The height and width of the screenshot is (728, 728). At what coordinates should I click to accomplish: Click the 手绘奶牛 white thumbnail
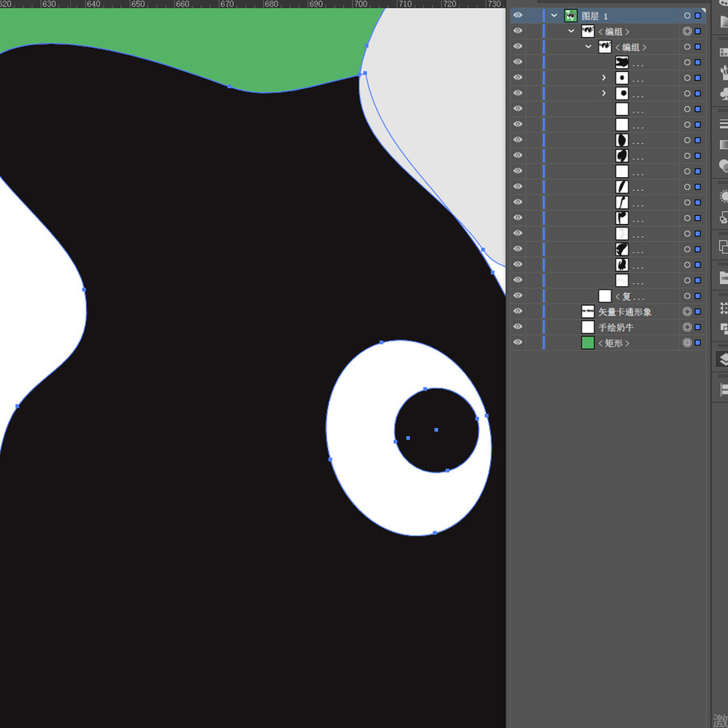tap(588, 327)
